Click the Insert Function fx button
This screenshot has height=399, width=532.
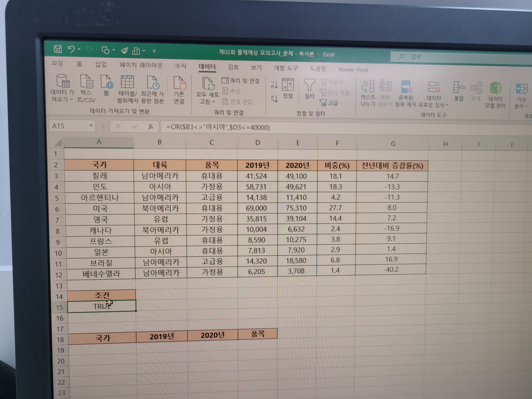click(151, 127)
